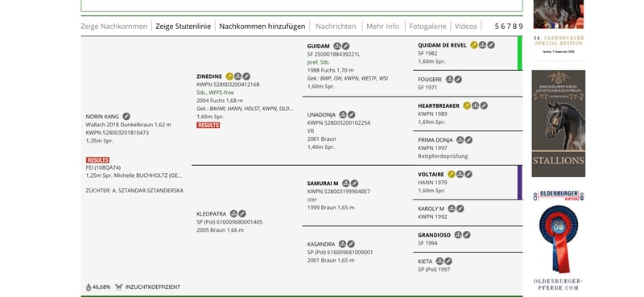Image resolution: width=644 pixels, height=297 pixels.
Task: Click the pencil edit icon beside SAMURAI M
Action: coord(354,184)
